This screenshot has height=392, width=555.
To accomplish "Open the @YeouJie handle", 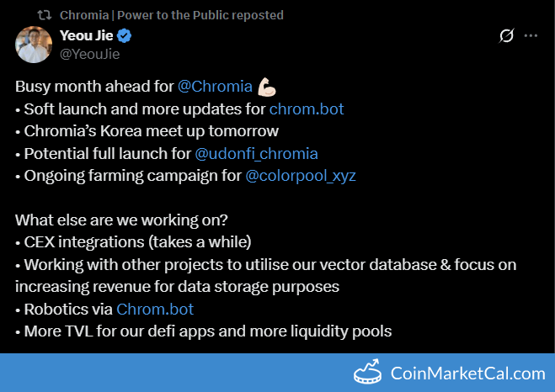I will coord(89,54).
